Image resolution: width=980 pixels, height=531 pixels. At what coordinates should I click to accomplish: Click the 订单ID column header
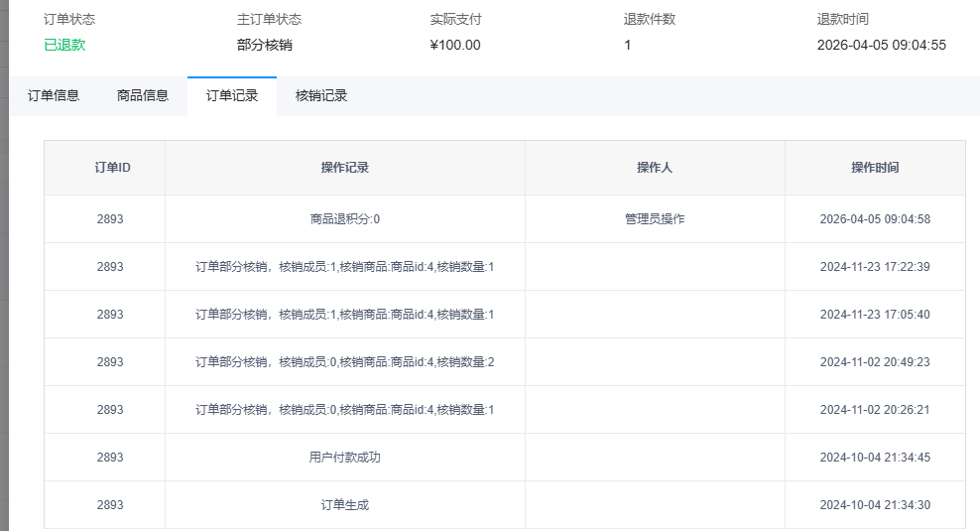pos(112,168)
